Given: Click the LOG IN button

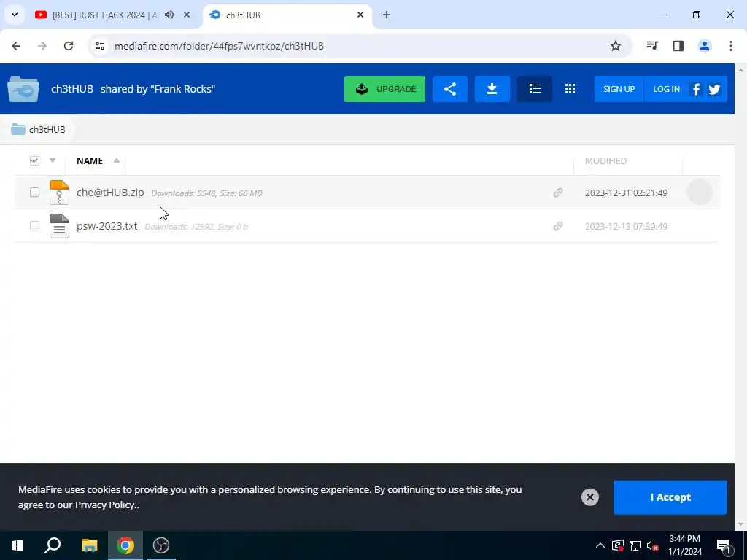Looking at the screenshot, I should pyautogui.click(x=666, y=89).
